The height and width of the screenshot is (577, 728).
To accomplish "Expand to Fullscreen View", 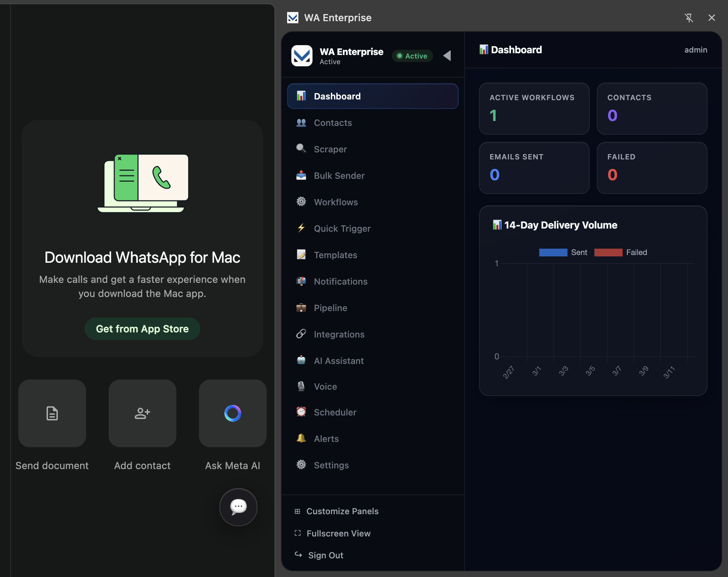I will pyautogui.click(x=338, y=534).
